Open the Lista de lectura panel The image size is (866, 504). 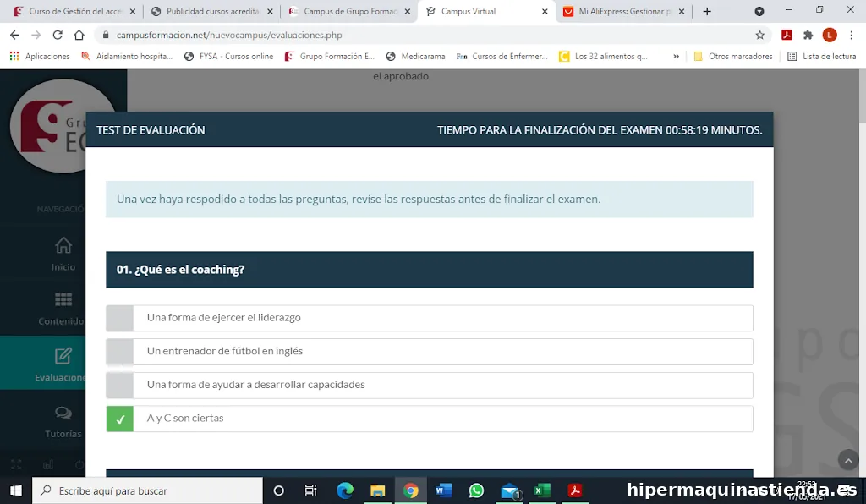(822, 57)
